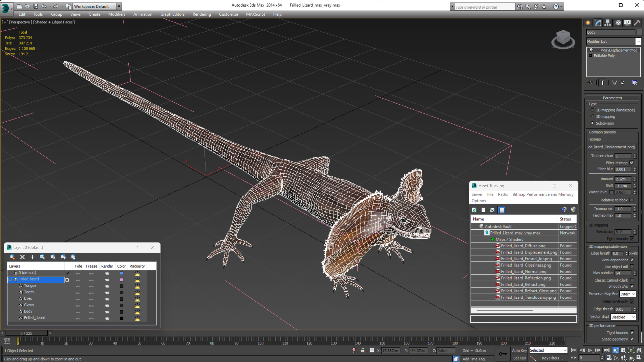This screenshot has height=362, width=644.
Task: Toggle View-dependent checkbox
Action: click(632, 260)
